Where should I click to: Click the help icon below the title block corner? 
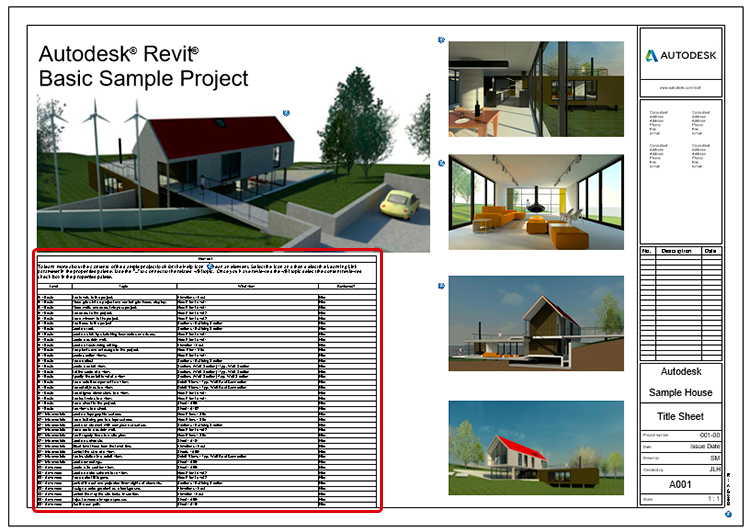click(x=728, y=514)
